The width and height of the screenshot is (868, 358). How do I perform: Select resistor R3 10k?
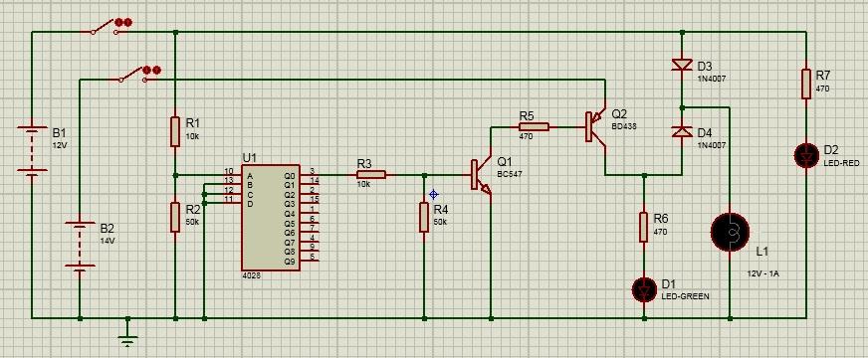[x=371, y=175]
